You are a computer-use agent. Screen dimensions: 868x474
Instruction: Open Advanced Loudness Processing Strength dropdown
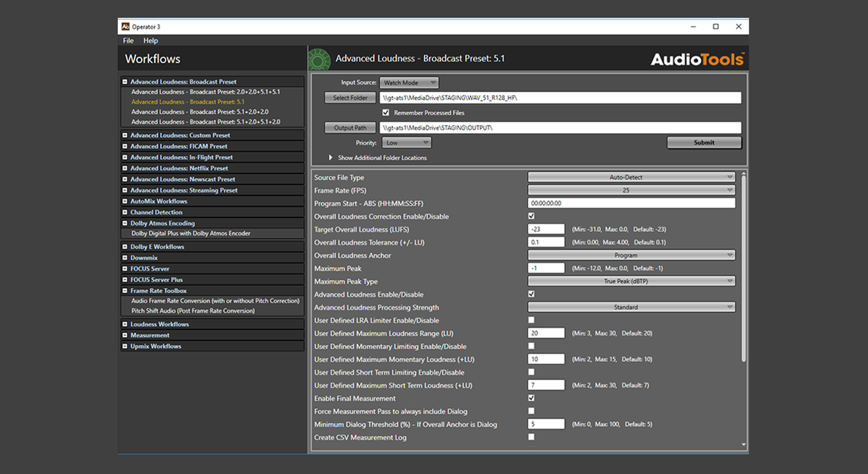click(631, 308)
